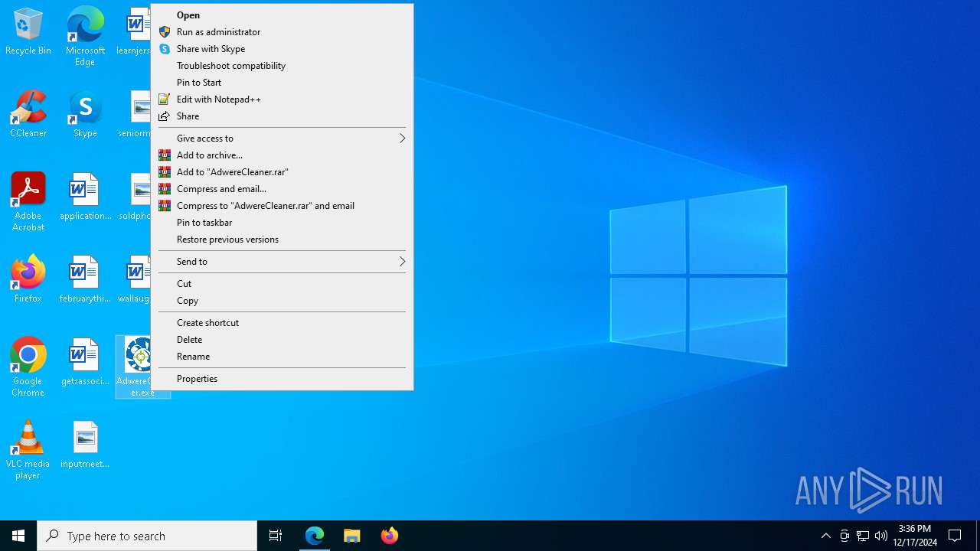Screen dimensions: 980x551
Task: Select the Skype desktop shortcut
Action: pos(85,115)
